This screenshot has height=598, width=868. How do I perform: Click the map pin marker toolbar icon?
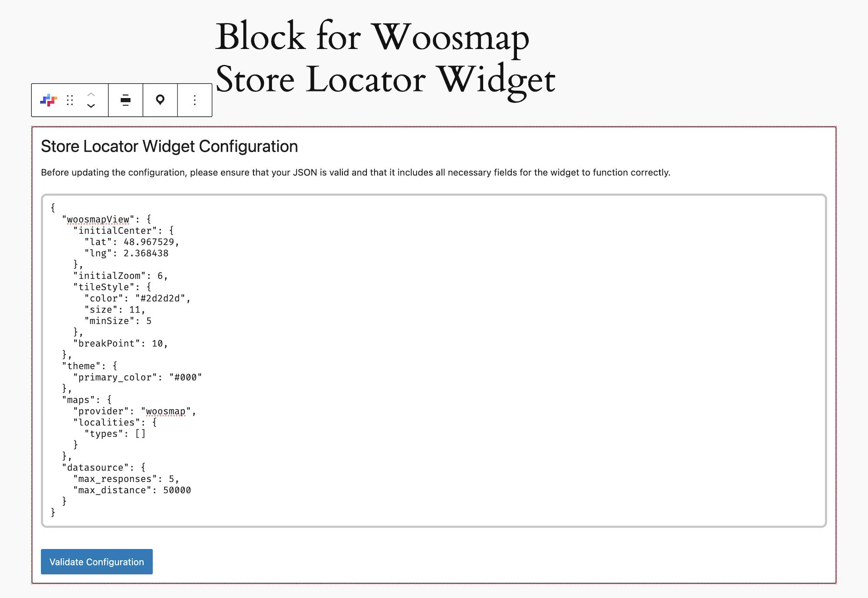coord(160,100)
